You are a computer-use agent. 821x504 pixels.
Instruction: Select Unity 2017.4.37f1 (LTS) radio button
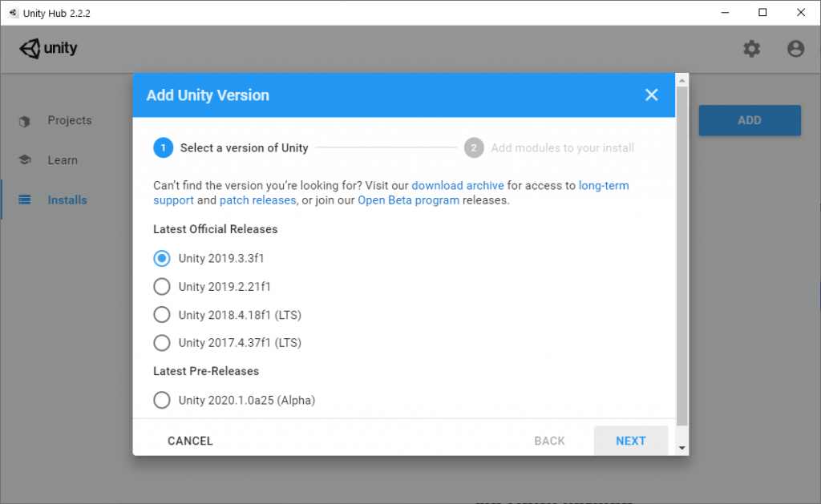(162, 343)
